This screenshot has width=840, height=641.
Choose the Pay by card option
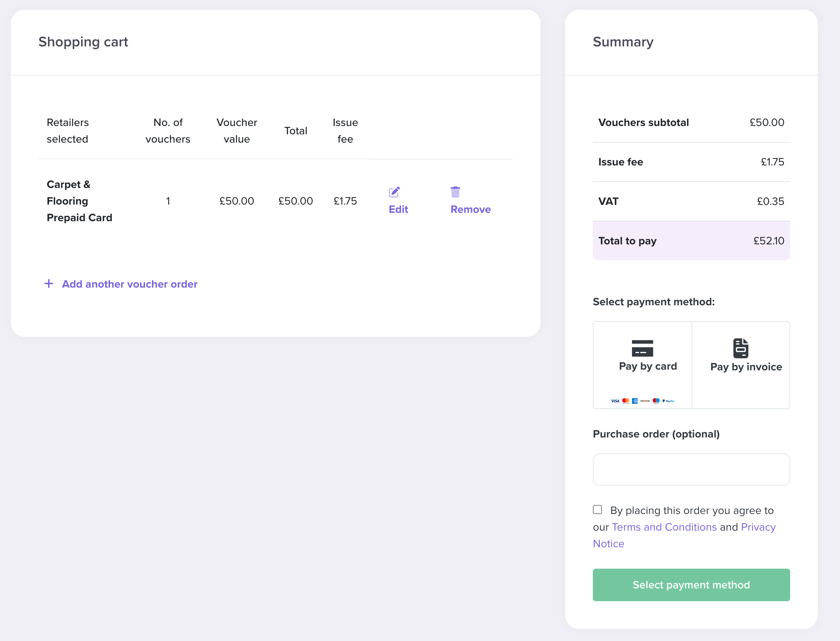[648, 366]
